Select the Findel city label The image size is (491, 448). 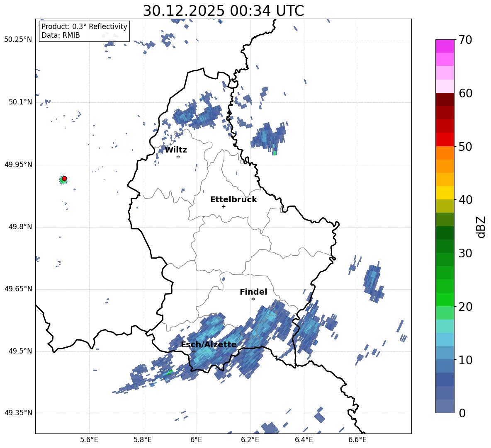click(253, 292)
